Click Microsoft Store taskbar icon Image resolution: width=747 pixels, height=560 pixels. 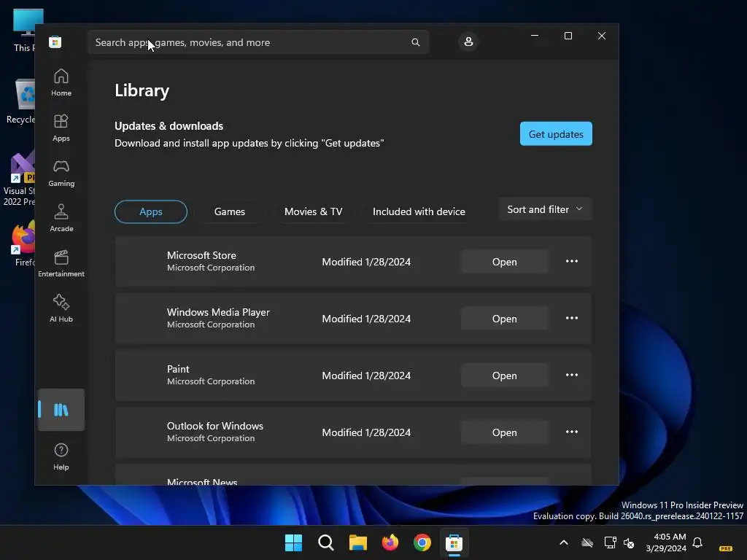(x=454, y=542)
